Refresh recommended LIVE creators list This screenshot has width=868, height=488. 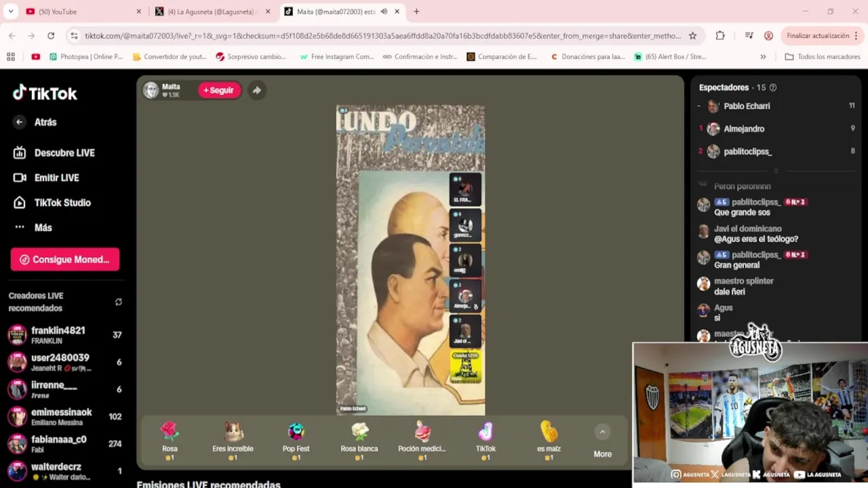coord(119,302)
